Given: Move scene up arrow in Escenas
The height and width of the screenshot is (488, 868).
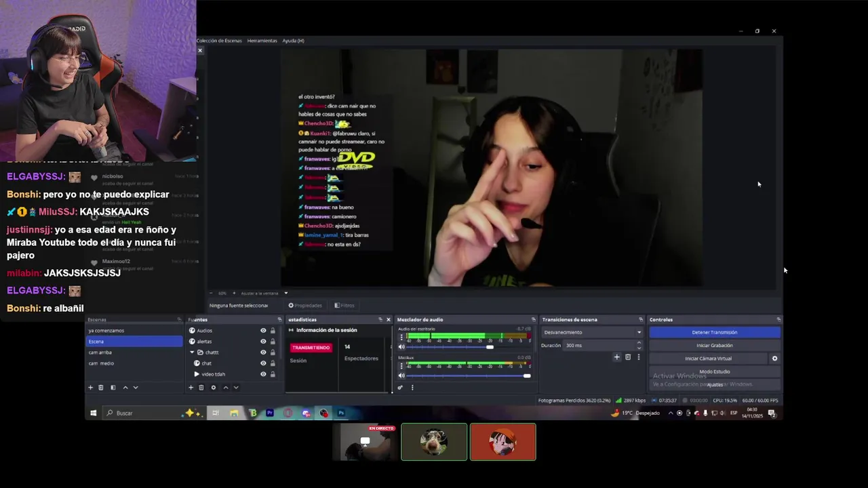Looking at the screenshot, I should pos(125,388).
